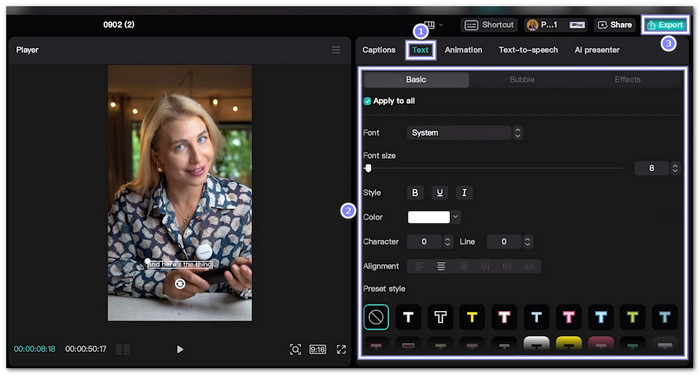
Task: Open the layout switcher icon in title bar
Action: (429, 25)
